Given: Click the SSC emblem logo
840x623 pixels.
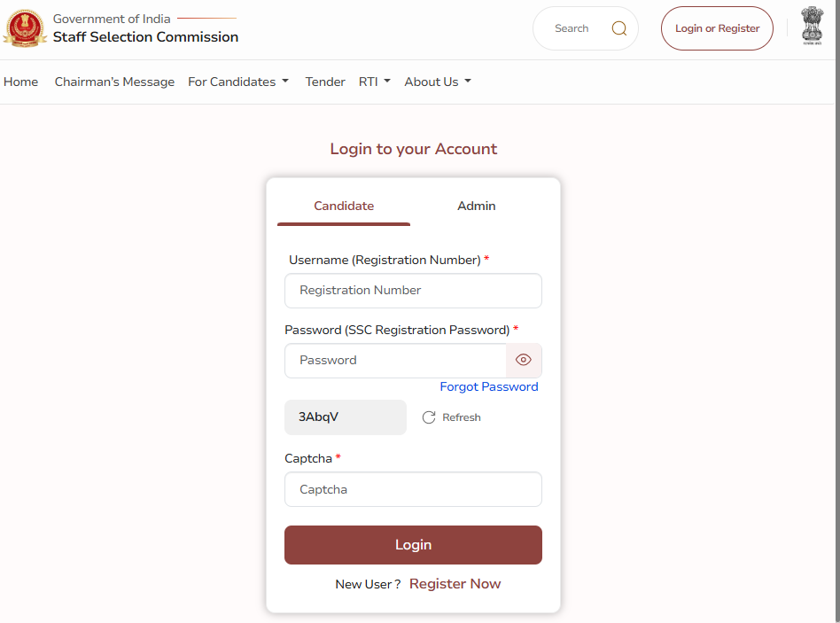Looking at the screenshot, I should [25, 28].
